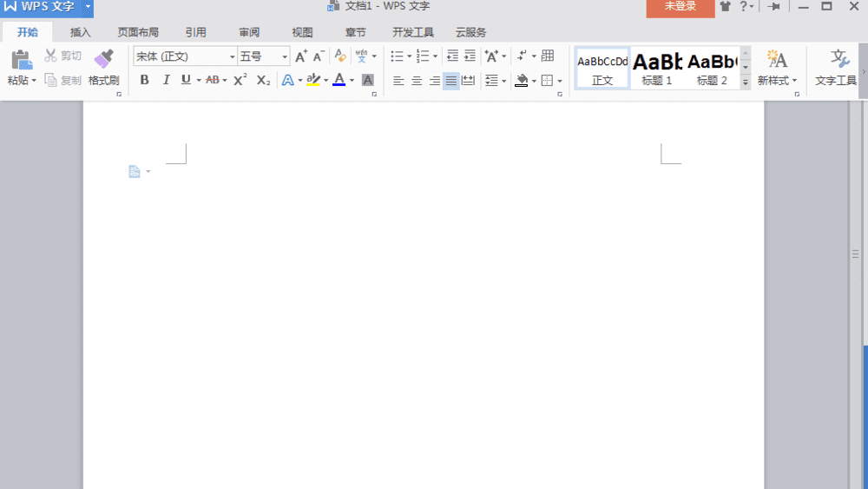Expand the font name dropdown
The image size is (868, 489).
(232, 56)
